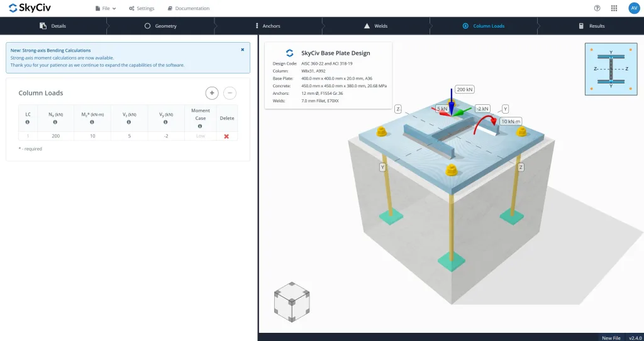The height and width of the screenshot is (341, 644).
Task: Click the New File status text
Action: pos(611,338)
